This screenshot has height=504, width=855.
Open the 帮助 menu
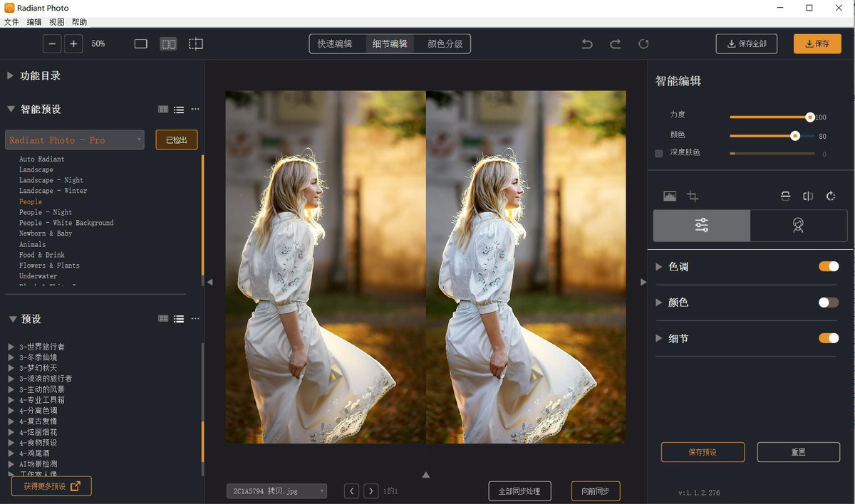coord(79,22)
